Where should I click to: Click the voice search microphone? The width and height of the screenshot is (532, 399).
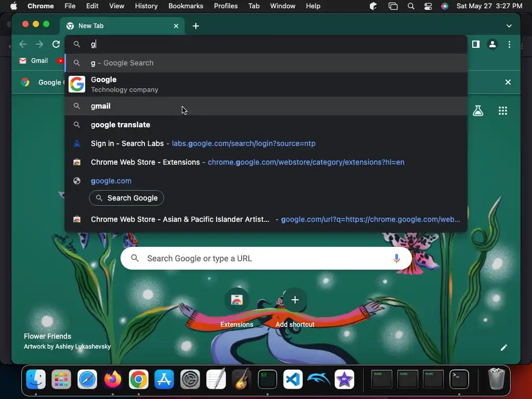396,258
